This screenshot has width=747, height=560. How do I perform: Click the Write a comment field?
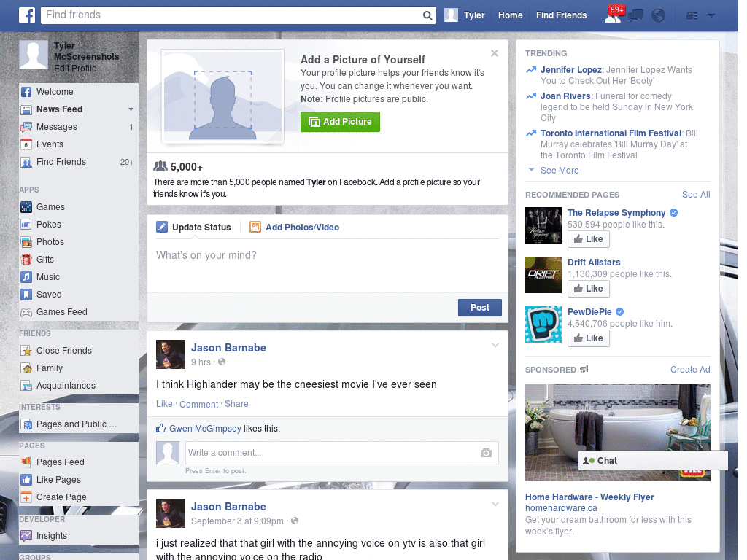[x=333, y=453]
